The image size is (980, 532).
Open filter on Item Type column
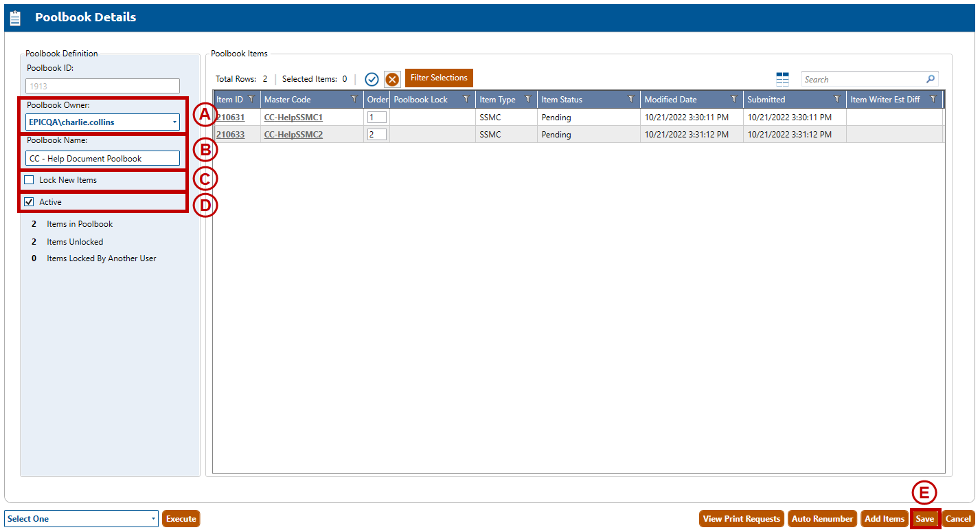(x=528, y=100)
